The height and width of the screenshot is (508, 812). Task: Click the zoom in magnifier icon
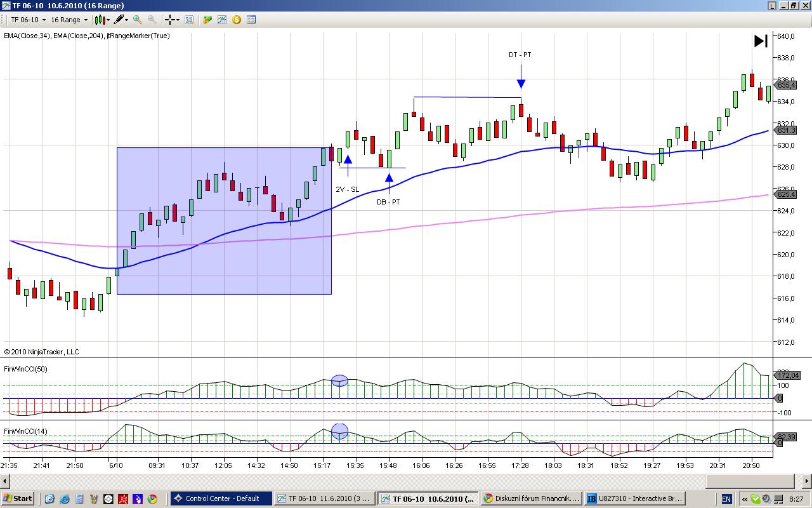(x=138, y=20)
